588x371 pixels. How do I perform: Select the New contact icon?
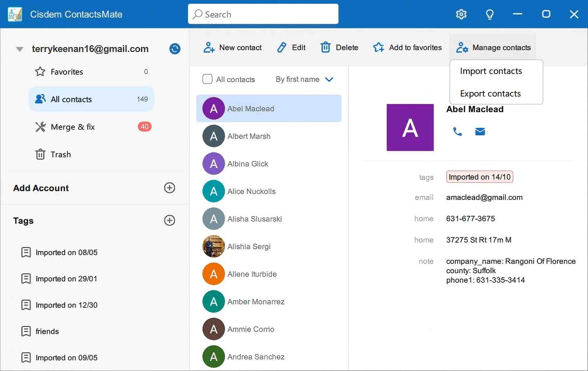tap(208, 47)
